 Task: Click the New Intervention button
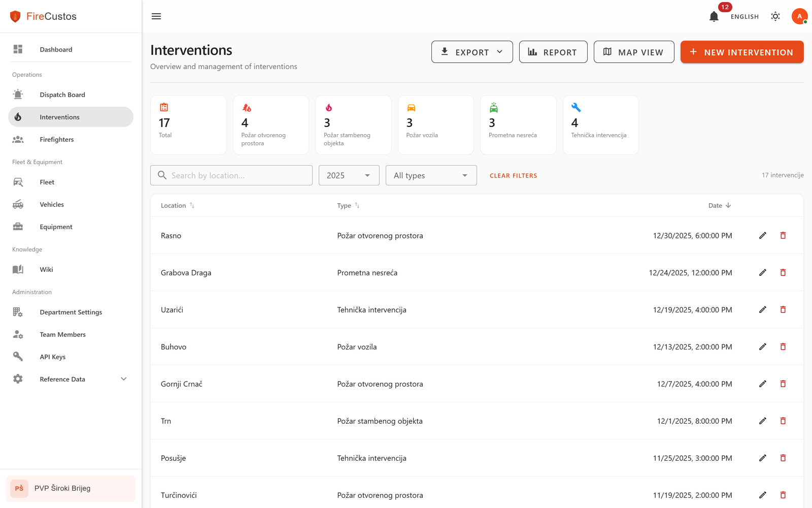[x=741, y=52]
